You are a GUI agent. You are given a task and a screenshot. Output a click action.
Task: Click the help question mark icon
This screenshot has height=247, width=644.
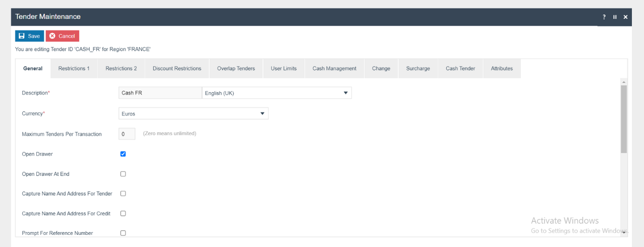click(x=604, y=17)
